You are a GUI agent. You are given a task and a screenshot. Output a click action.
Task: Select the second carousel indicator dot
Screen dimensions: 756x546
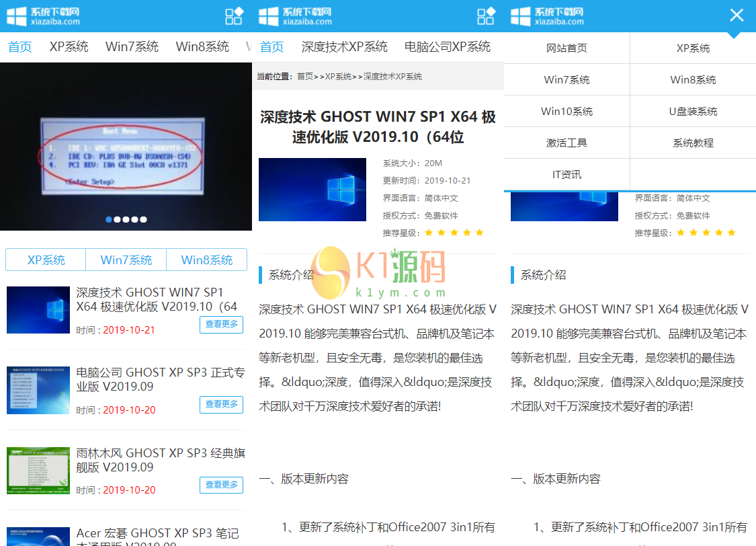(117, 219)
